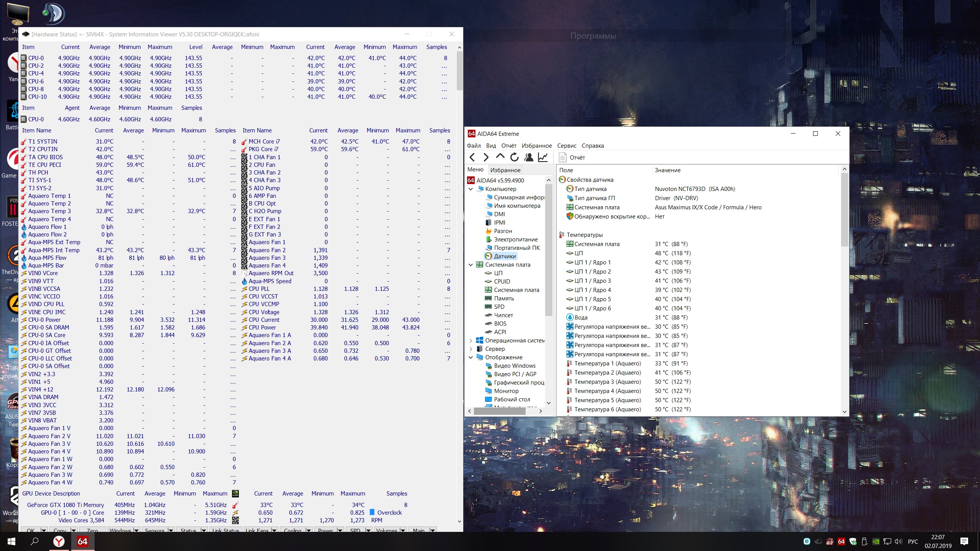This screenshot has width=980, height=551.
Task: Open Yandex browser from taskbar
Action: [59, 541]
